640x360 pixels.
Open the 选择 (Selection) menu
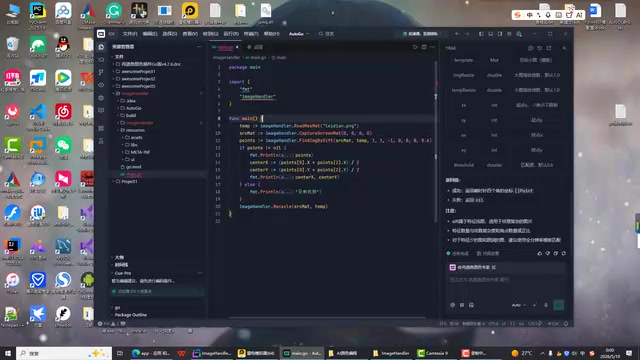[170, 34]
